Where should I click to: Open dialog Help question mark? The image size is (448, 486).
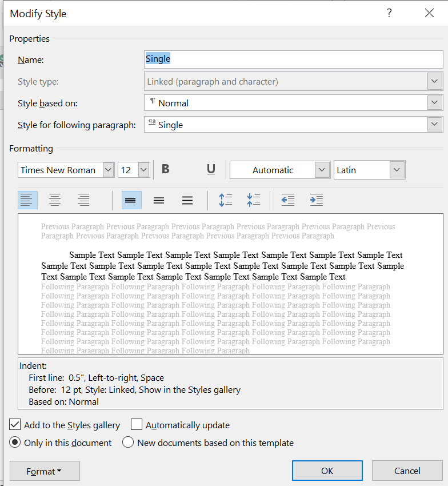(x=389, y=13)
